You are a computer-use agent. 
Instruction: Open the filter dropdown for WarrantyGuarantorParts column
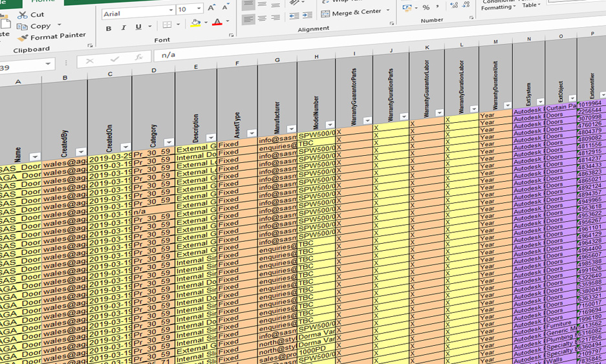tap(367, 120)
